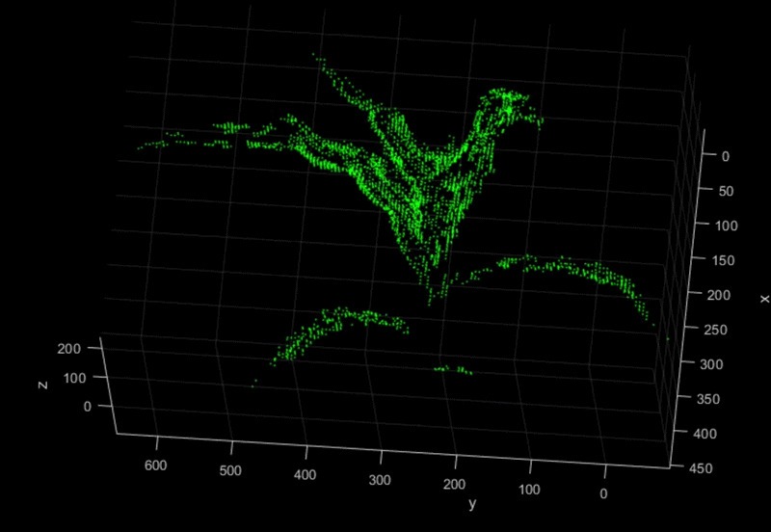This screenshot has height=532, width=771.
Task: Click the 500 tick on y-axis
Action: click(x=230, y=472)
